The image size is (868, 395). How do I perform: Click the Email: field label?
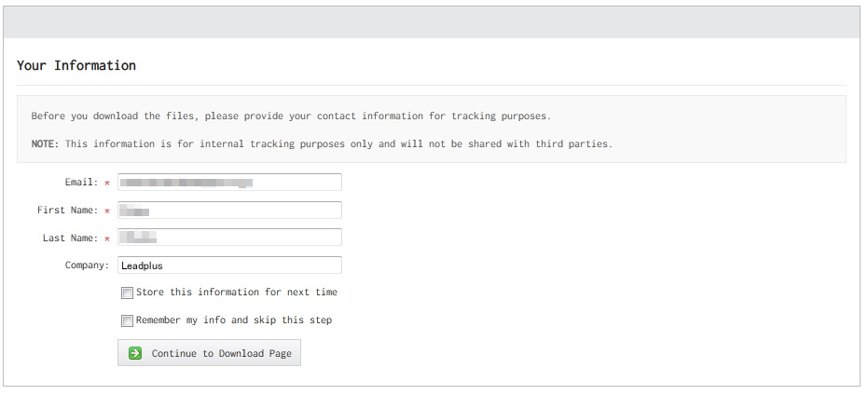(x=81, y=182)
